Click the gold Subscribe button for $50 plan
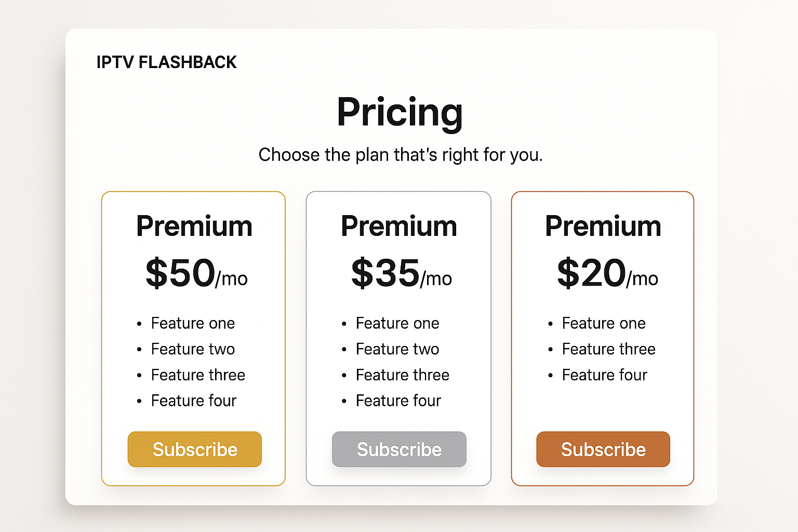Screen dimensions: 798x532 (x=195, y=449)
